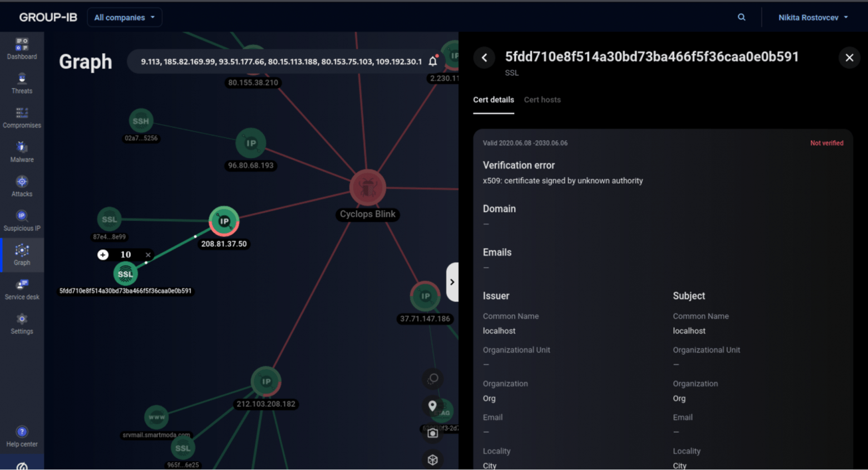Go back using the panel's left arrow

pyautogui.click(x=485, y=57)
